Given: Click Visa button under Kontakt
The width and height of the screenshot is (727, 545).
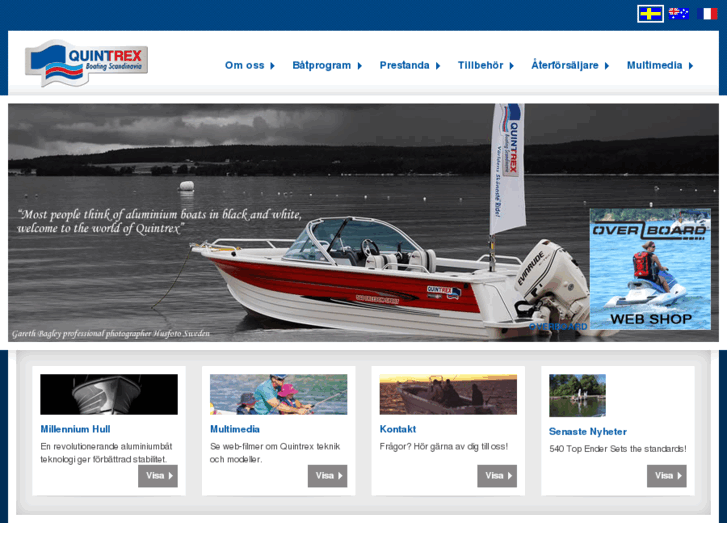Looking at the screenshot, I should [497, 476].
